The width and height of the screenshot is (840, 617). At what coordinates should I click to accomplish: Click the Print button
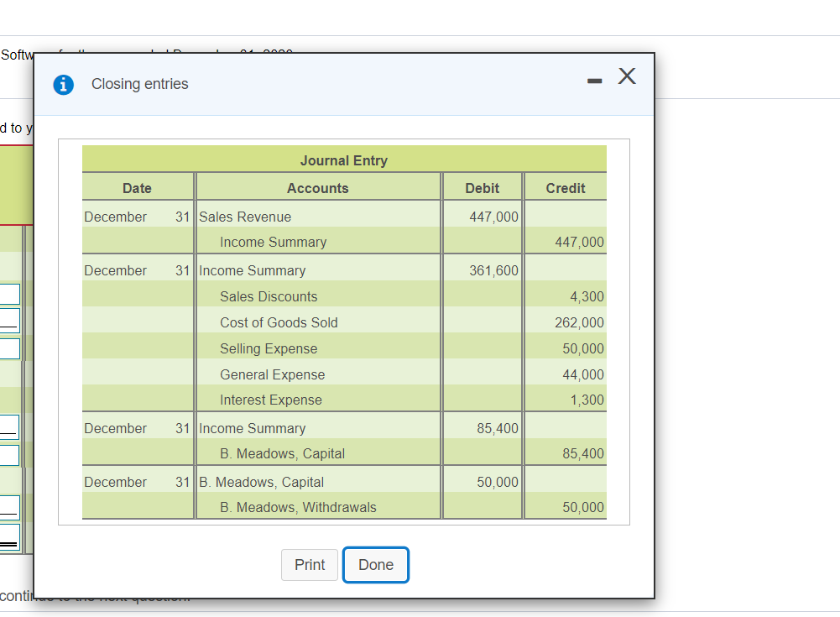tap(309, 565)
